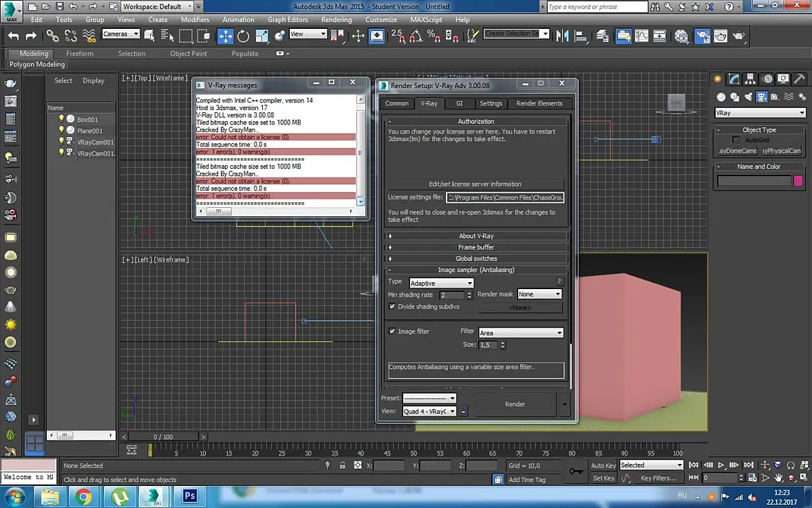Click the magenta object color swatch
The image size is (812, 508).
(798, 180)
